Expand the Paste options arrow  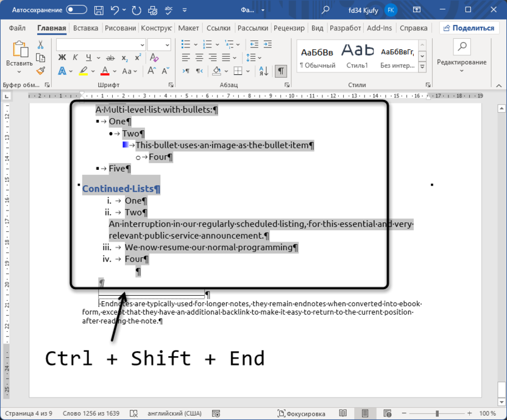[x=19, y=72]
